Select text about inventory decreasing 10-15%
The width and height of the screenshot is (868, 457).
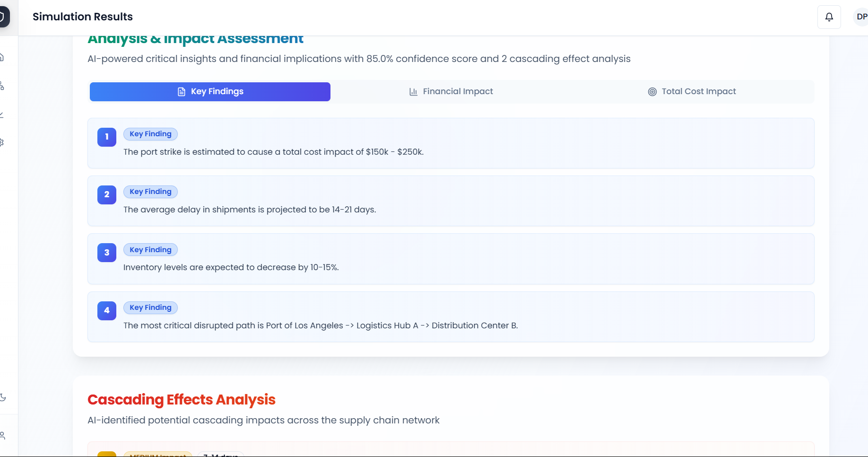pos(231,267)
